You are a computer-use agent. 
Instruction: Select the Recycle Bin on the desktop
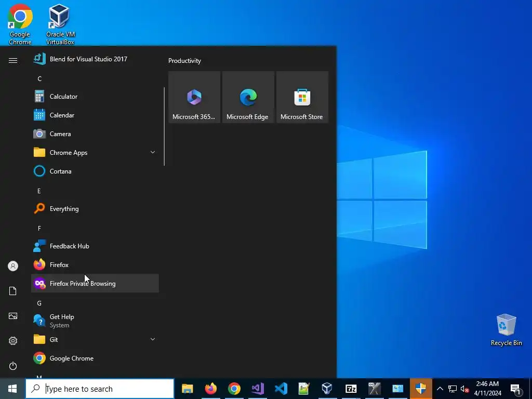pos(506,330)
